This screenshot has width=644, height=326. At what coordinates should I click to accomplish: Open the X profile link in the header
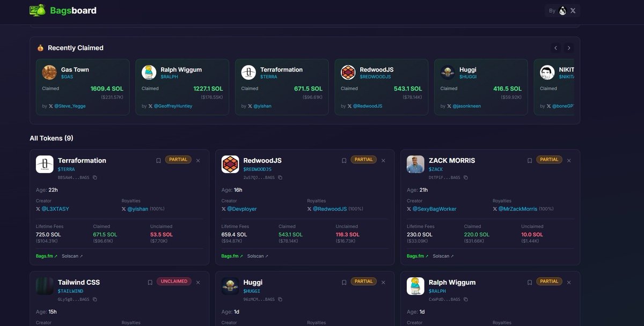point(573,11)
